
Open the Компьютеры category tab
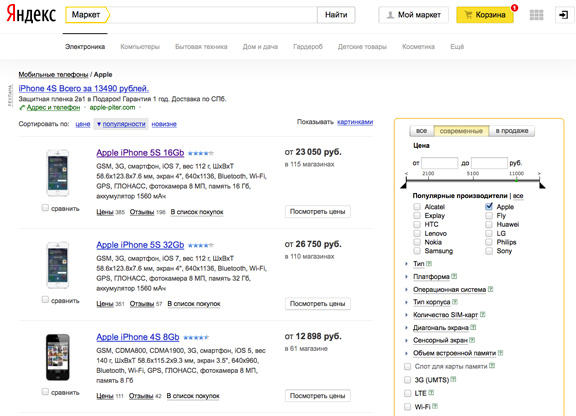pyautogui.click(x=140, y=47)
